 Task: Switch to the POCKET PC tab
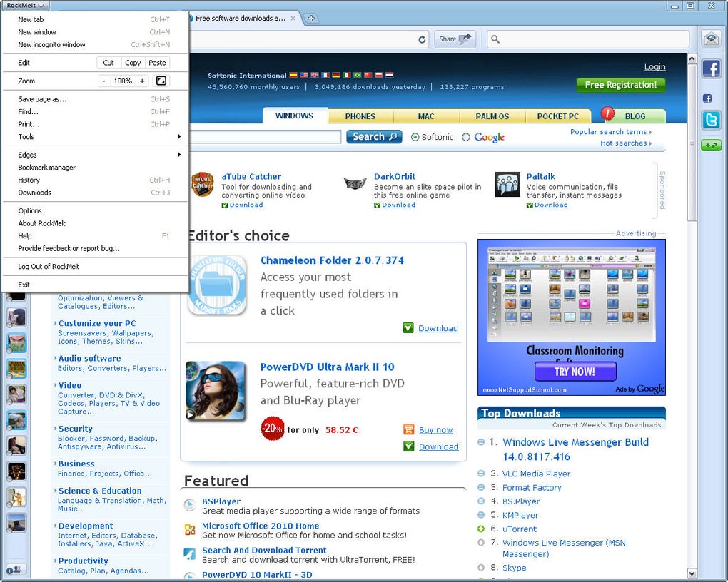(557, 116)
